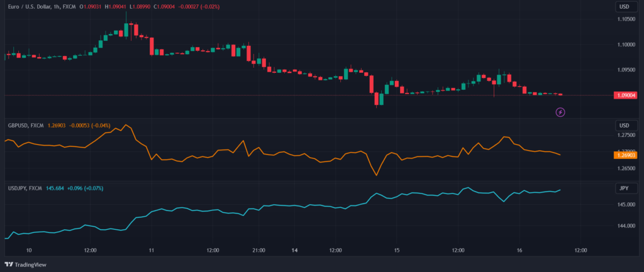
Task: Click the orange 1.26903 price tag
Action: pos(626,155)
